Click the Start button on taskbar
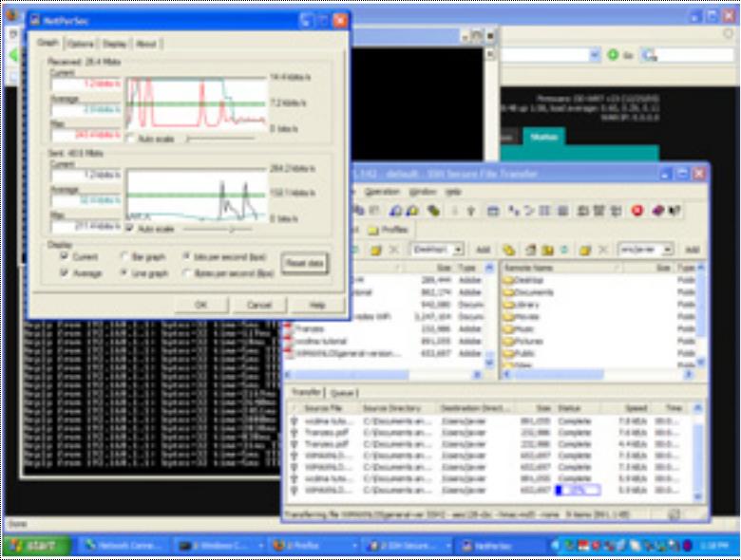741x560 pixels. 35,546
